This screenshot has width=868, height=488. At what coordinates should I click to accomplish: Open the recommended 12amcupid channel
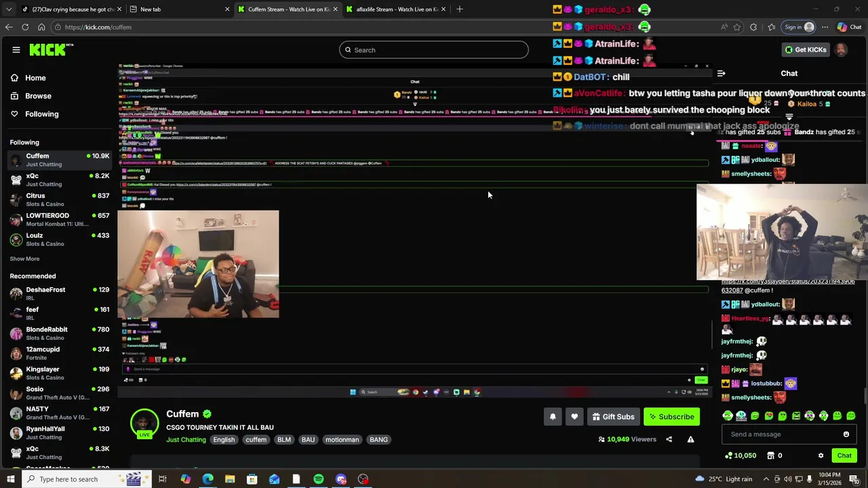60,353
